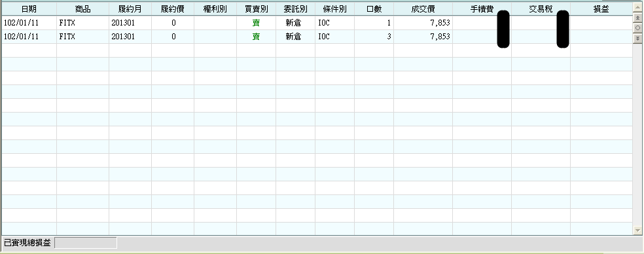
Task: Click the 成交價 column header
Action: click(423, 9)
